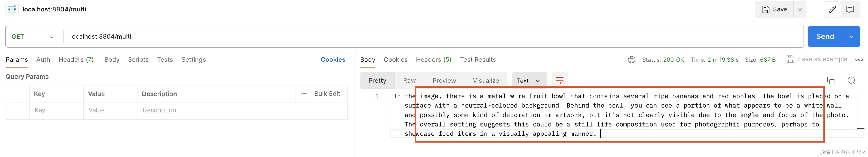The image size is (868, 157).
Task: Click the Bulk Edit three-dots icon
Action: 304,94
